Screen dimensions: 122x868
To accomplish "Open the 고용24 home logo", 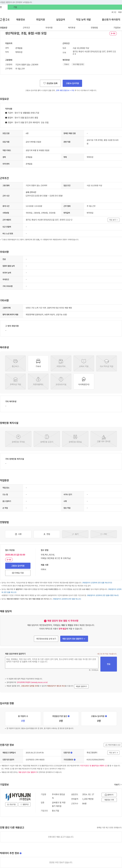I will coord(5,20).
